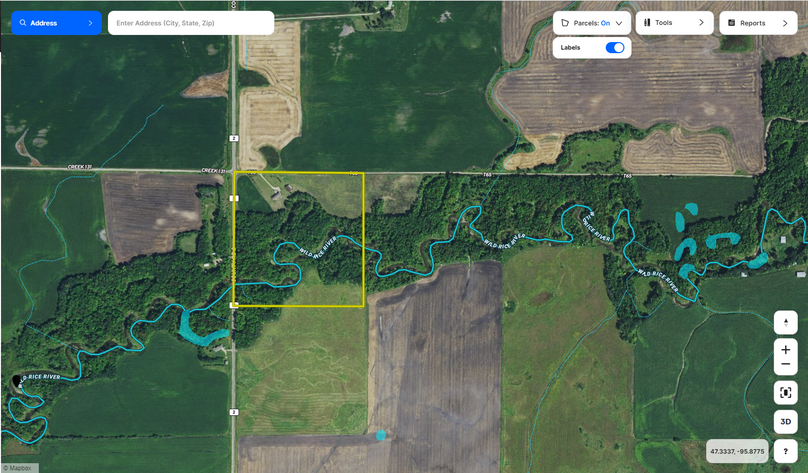Viewport: 808px width, 473px height.
Task: Click the black map pin marker
Action: 16,381
